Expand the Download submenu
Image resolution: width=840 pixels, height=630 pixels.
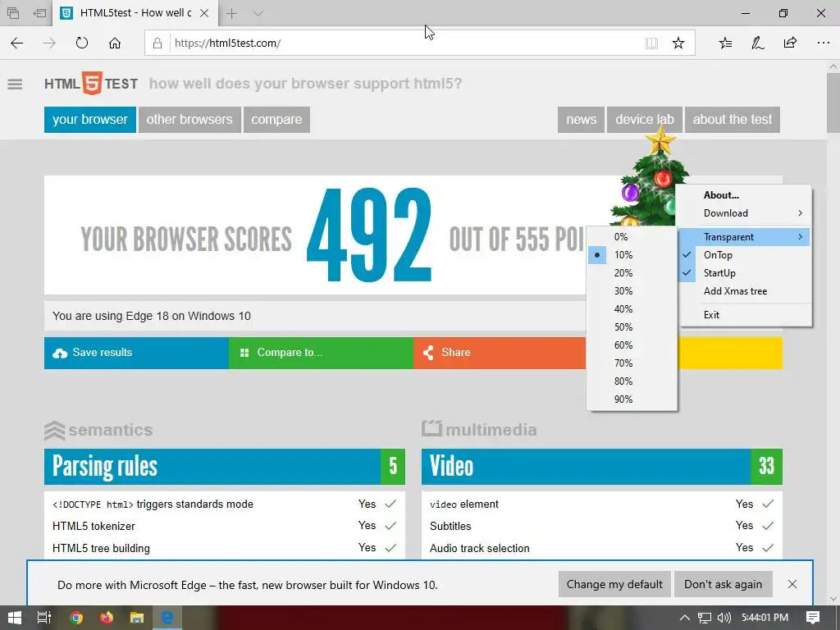[745, 213]
